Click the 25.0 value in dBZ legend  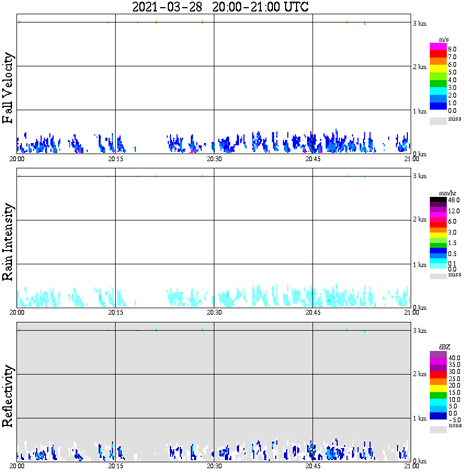tap(454, 379)
